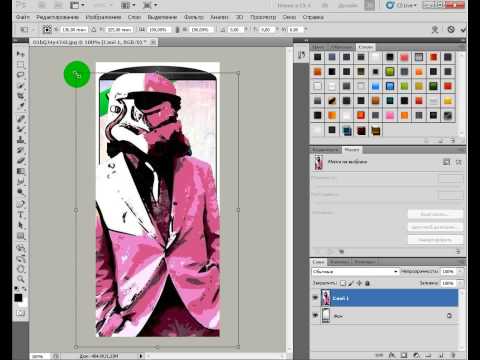This screenshot has height=360, width=480.
Task: Toggle relative positioning triangle in options bar
Action: pyautogui.click(x=94, y=30)
